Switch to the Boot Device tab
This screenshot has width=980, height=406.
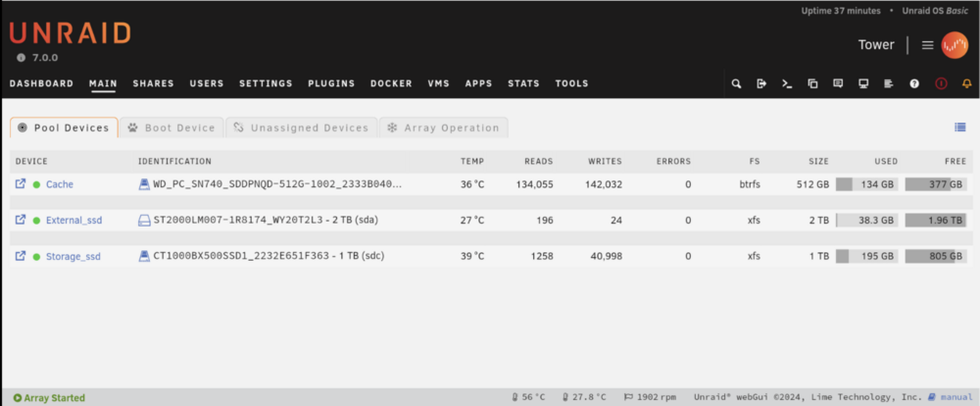click(171, 127)
